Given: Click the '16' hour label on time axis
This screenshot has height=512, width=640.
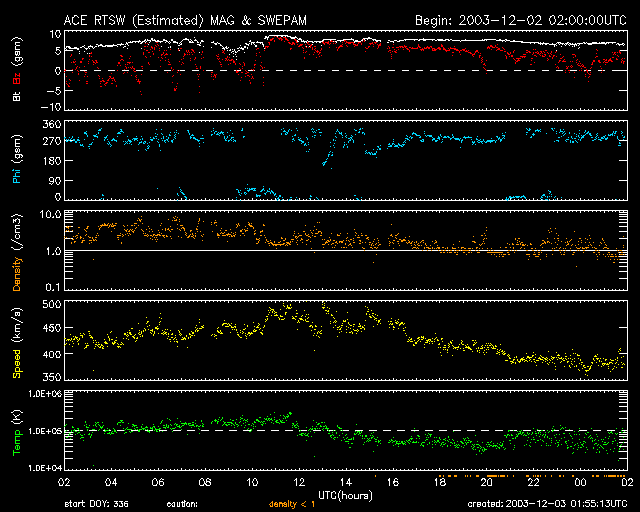Looking at the screenshot, I should [393, 483].
